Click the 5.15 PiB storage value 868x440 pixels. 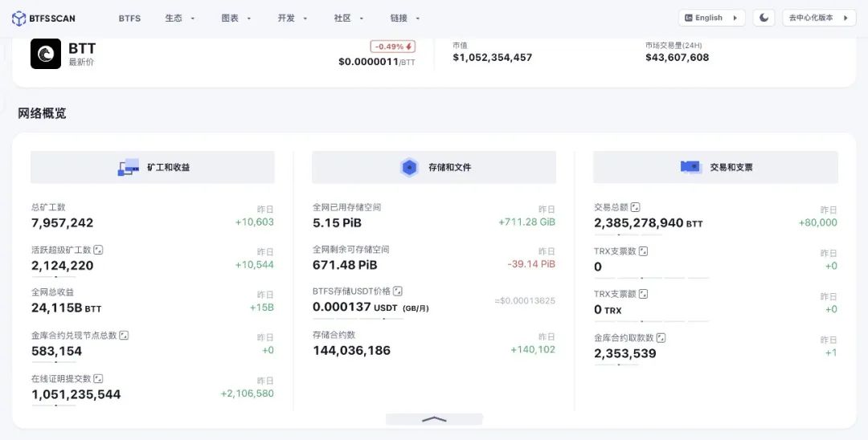click(x=337, y=222)
